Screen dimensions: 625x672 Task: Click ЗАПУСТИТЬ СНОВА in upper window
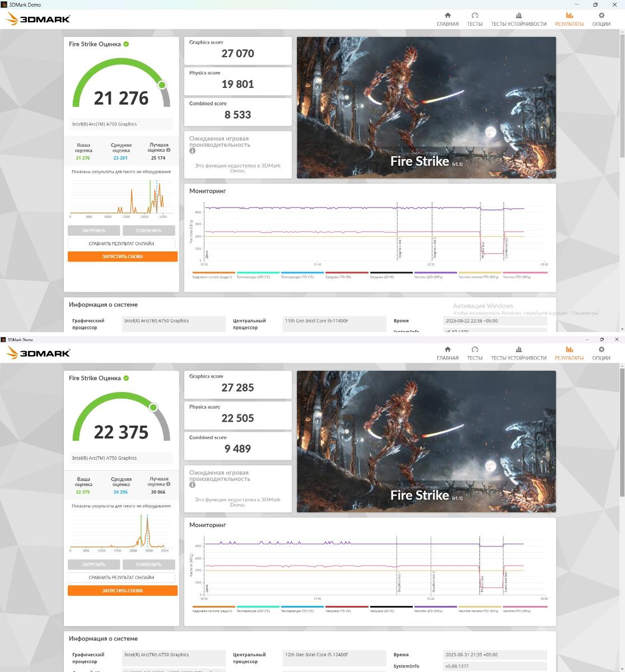tap(123, 256)
